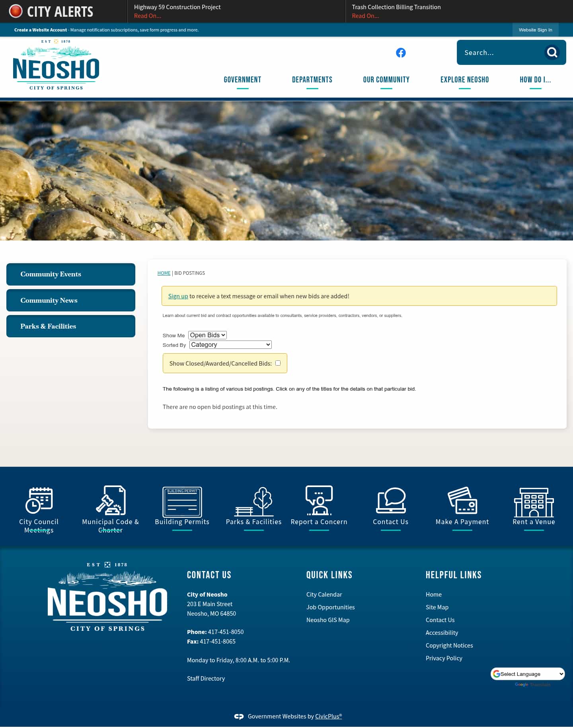Click the BID POSTINGS breadcrumb text
573x728 pixels.
pos(190,273)
